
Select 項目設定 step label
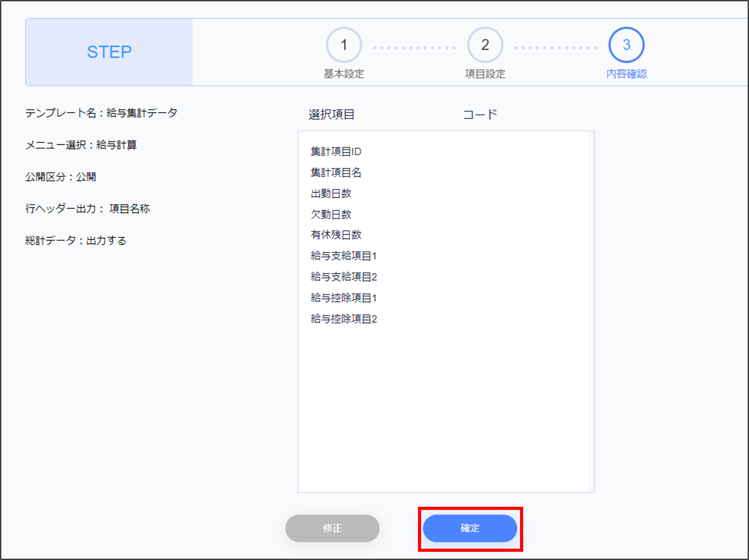[485, 73]
